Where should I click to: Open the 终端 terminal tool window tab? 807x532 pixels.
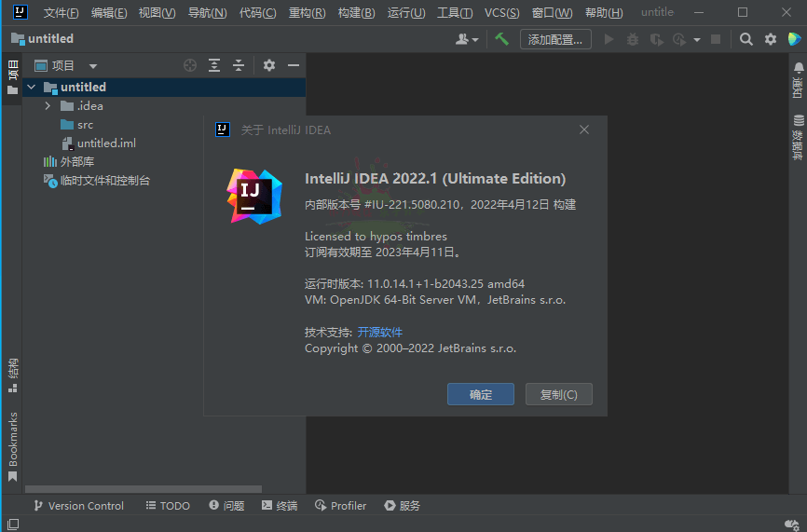280,506
